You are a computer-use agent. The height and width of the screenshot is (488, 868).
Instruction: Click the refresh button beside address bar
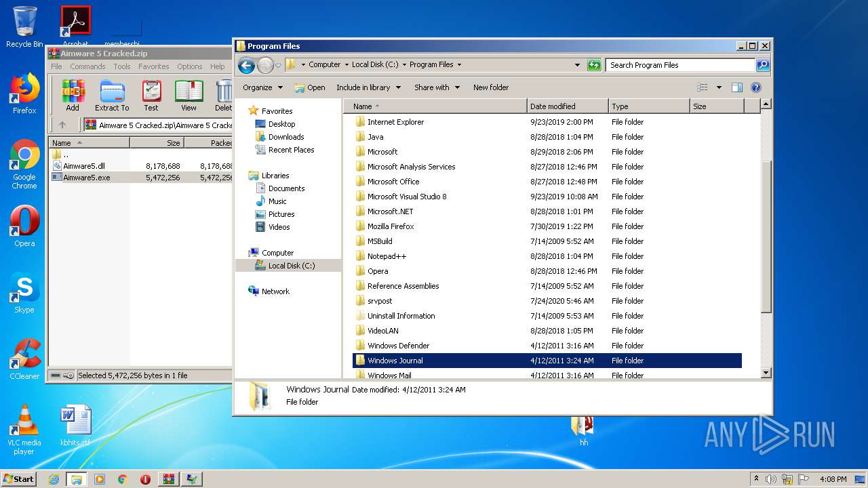coord(594,65)
